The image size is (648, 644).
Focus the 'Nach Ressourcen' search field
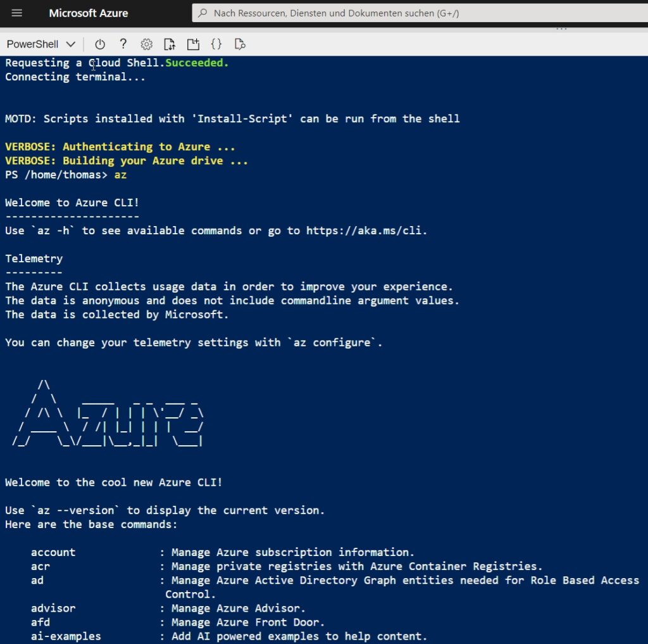[420, 13]
